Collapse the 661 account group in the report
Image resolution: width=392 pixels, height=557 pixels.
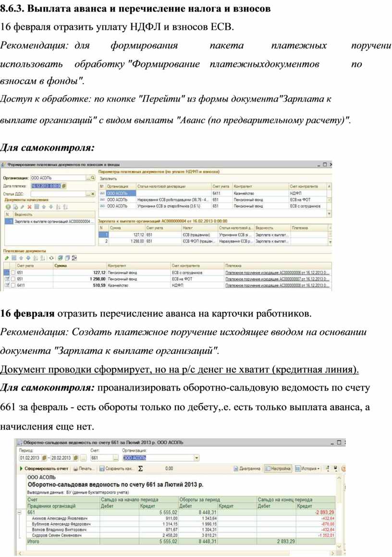[x=20, y=512]
